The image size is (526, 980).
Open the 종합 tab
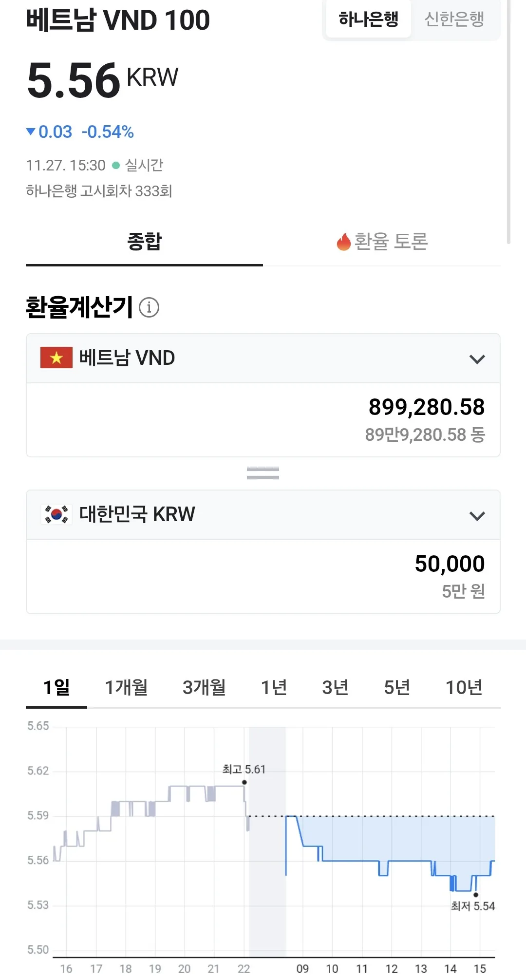click(144, 242)
